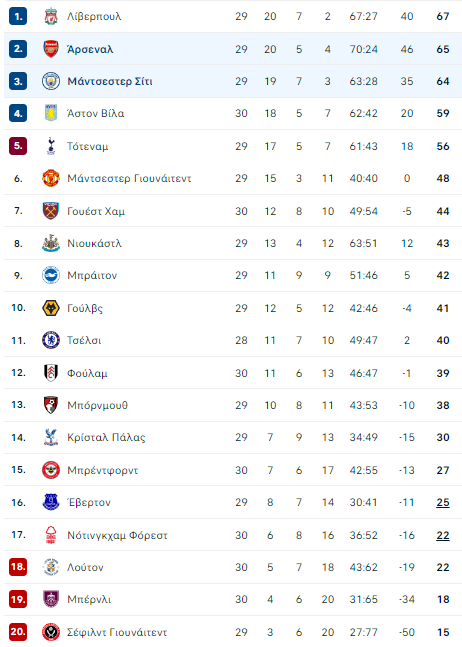This screenshot has height=647, width=462.
Task: Open the Μπόρνμουθ team row
Action: tap(233, 405)
